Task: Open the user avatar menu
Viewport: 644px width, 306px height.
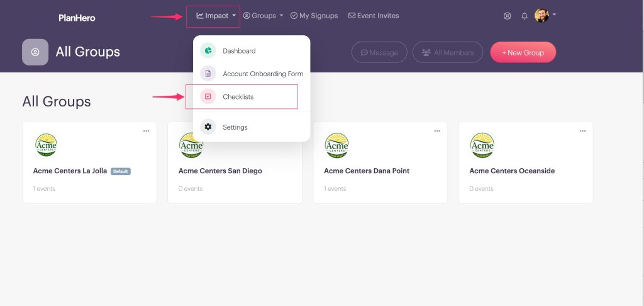Action: (x=545, y=16)
